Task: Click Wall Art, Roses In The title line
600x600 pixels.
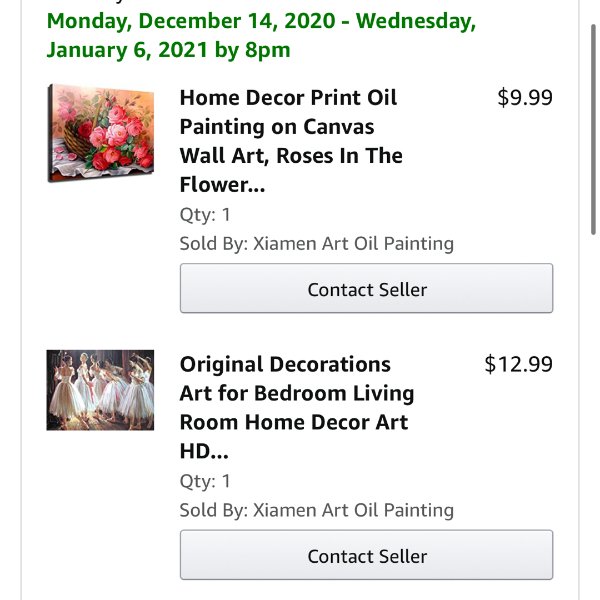Action: tap(291, 156)
